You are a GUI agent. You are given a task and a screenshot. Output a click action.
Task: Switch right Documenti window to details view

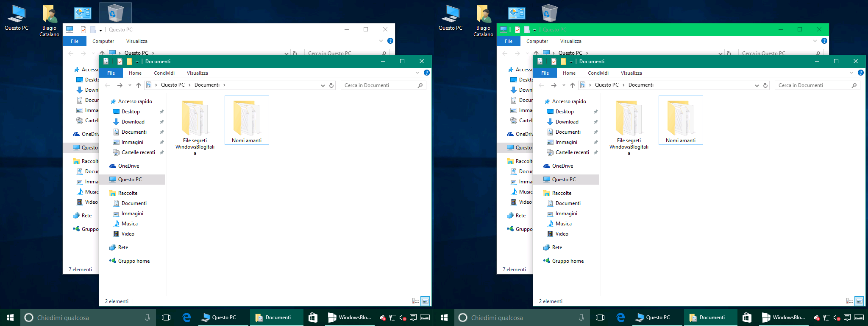point(850,301)
